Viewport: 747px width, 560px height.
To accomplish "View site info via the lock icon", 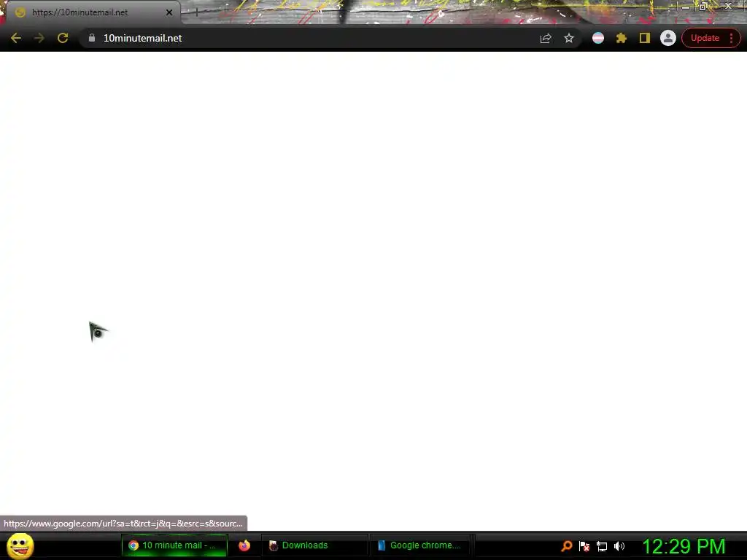I will pos(92,38).
